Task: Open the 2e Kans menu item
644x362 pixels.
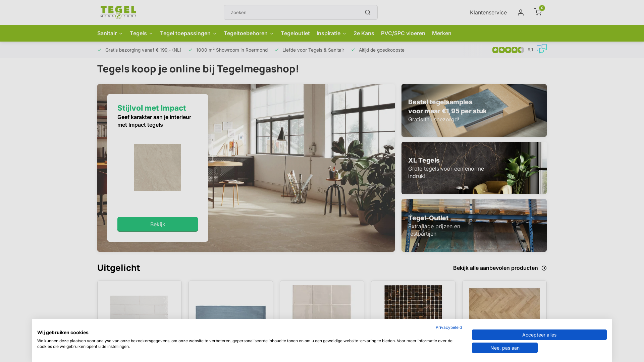Action: (364, 33)
